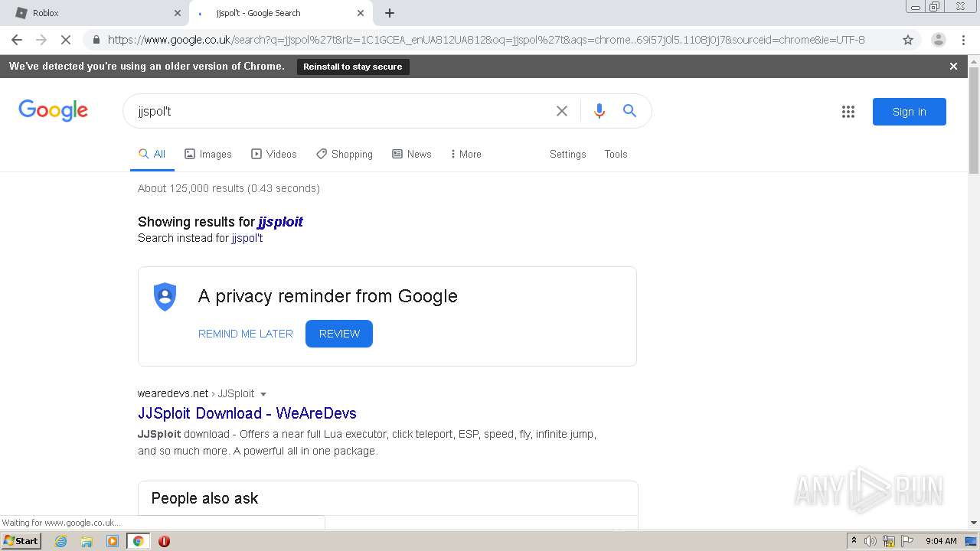Switch to the Roblox tab
Viewport: 980px width, 551px height.
(94, 13)
